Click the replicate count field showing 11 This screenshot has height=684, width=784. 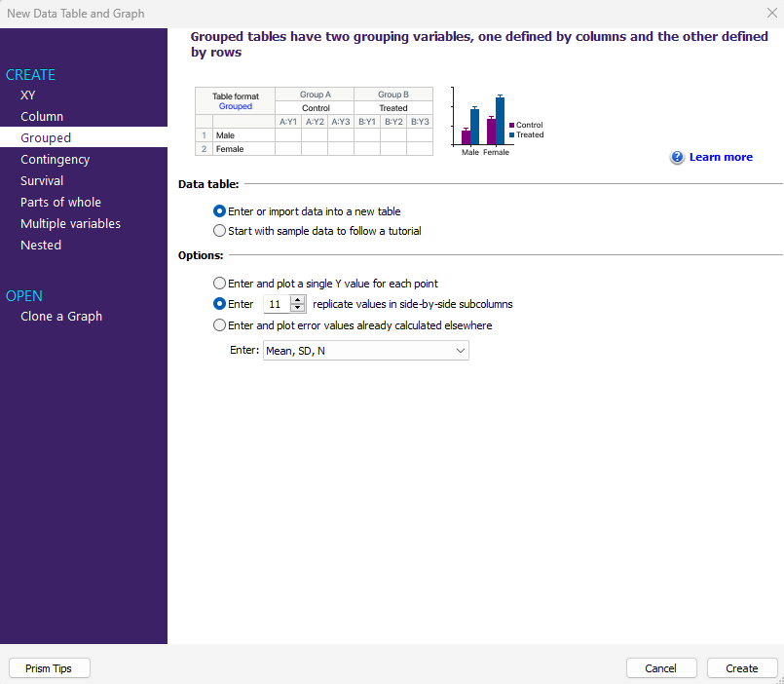(x=277, y=304)
